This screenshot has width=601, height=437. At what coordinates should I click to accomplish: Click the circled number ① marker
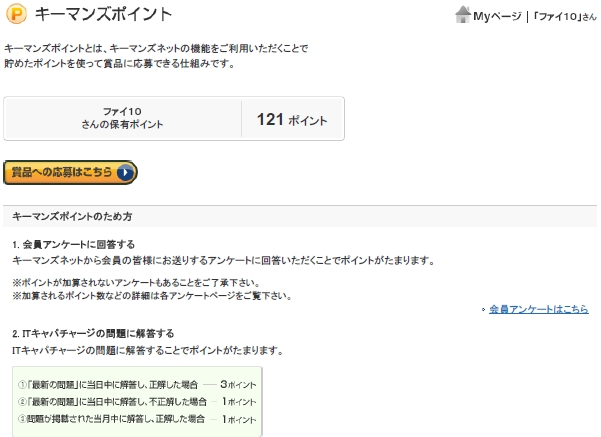point(22,383)
